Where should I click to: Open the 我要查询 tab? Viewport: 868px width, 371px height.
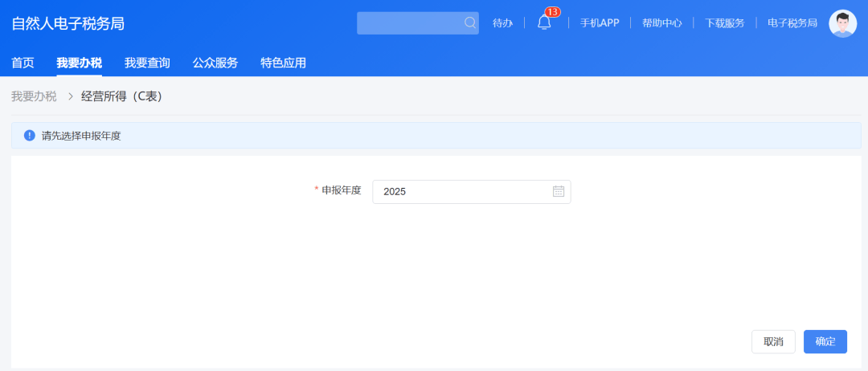click(x=147, y=63)
